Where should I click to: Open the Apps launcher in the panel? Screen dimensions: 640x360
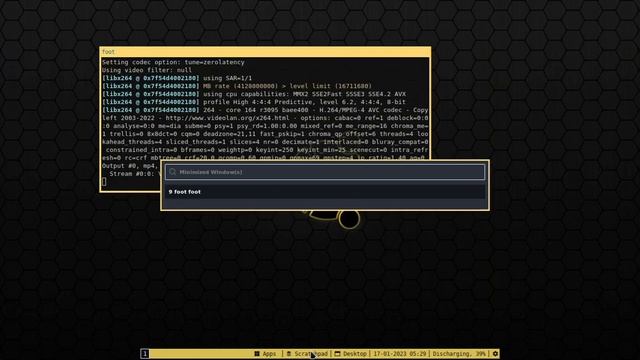(x=265, y=353)
